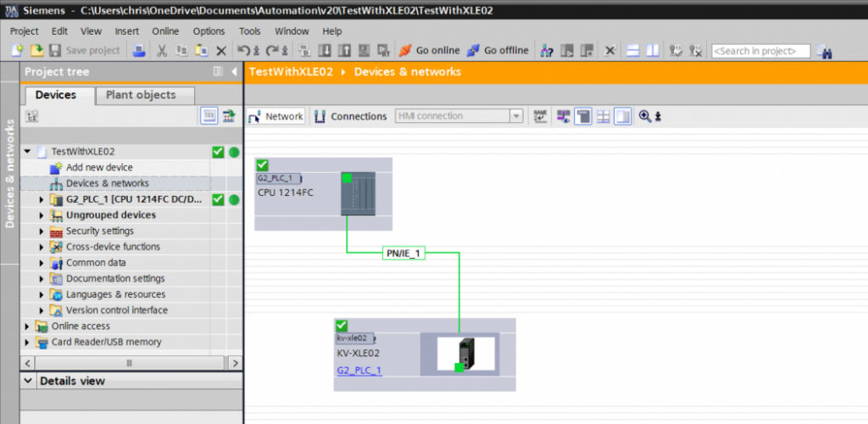Click Go offline
Image resolution: width=868 pixels, height=424 pixels.
[x=497, y=51]
